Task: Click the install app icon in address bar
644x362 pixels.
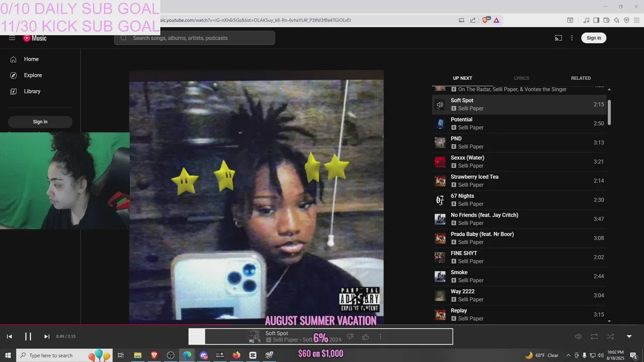Action: [461, 20]
